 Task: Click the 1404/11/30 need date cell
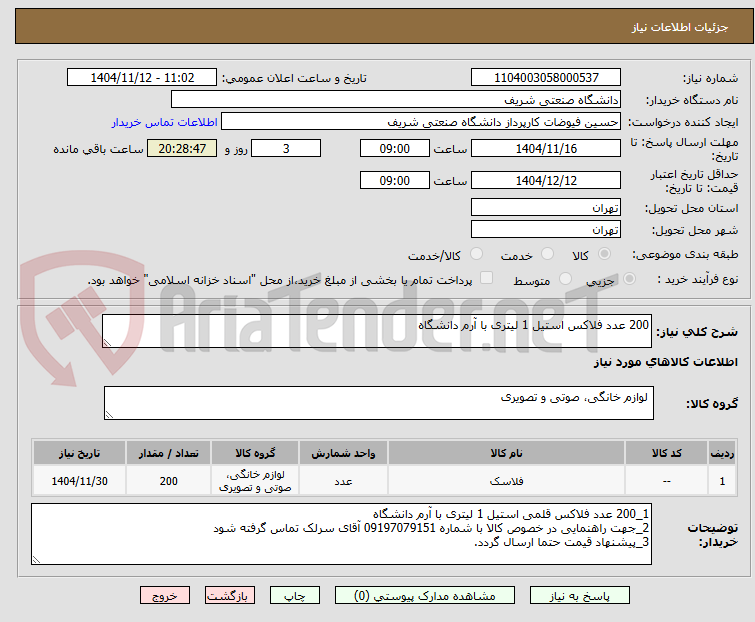(x=79, y=481)
